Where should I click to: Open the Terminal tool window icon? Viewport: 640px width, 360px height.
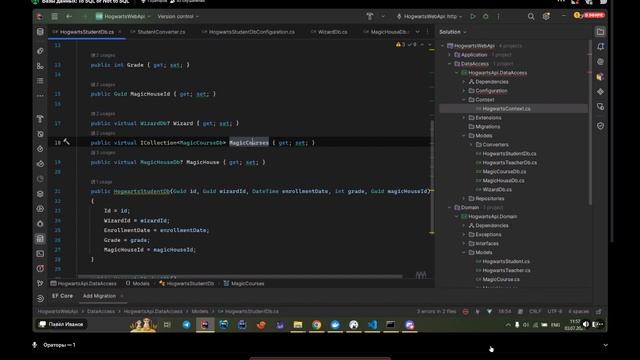click(40, 253)
